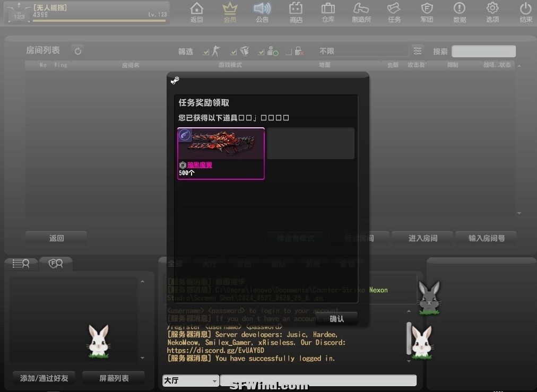Click the 确认 confirm button in reward dialog
The height and width of the screenshot is (392, 537).
[336, 319]
